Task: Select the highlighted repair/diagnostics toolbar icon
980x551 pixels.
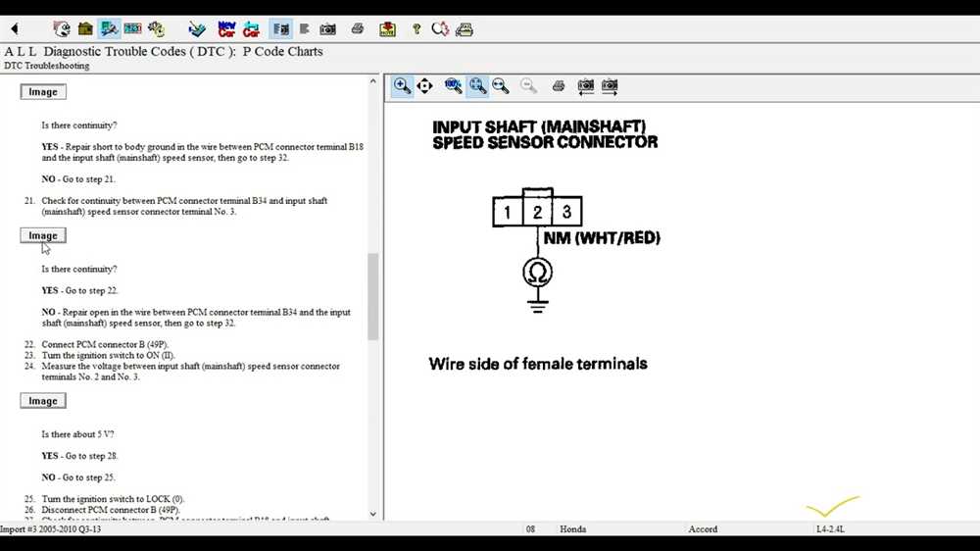Action: (x=110, y=28)
